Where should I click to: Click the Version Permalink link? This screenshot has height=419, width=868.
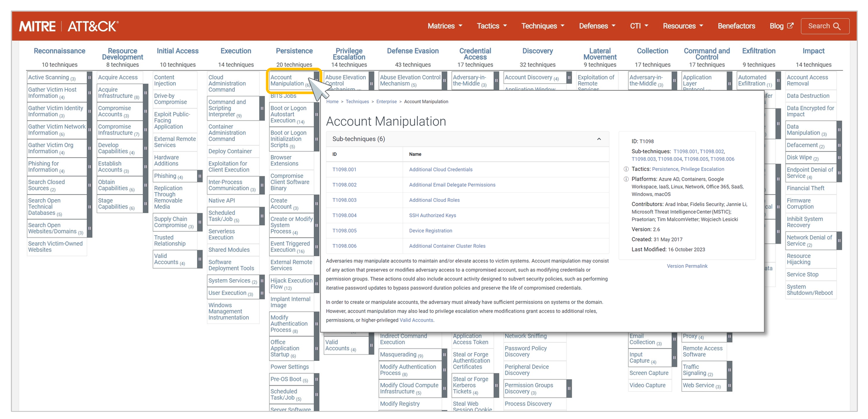coord(687,266)
